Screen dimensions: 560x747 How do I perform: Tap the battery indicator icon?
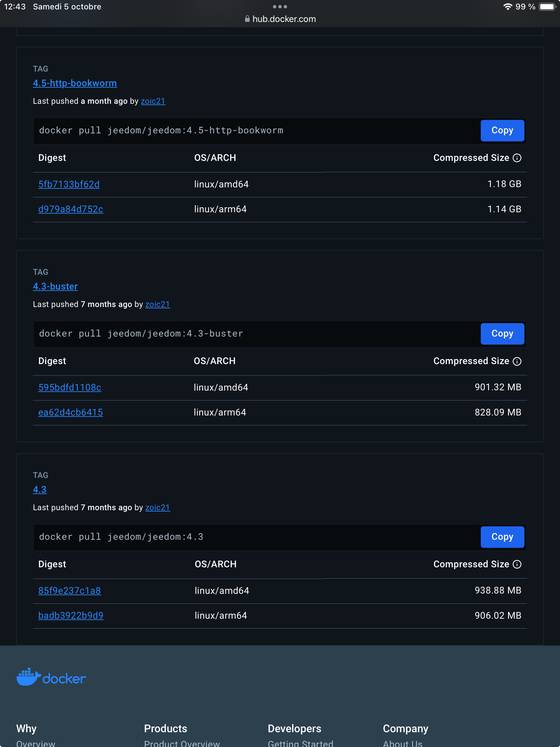pyautogui.click(x=547, y=7)
